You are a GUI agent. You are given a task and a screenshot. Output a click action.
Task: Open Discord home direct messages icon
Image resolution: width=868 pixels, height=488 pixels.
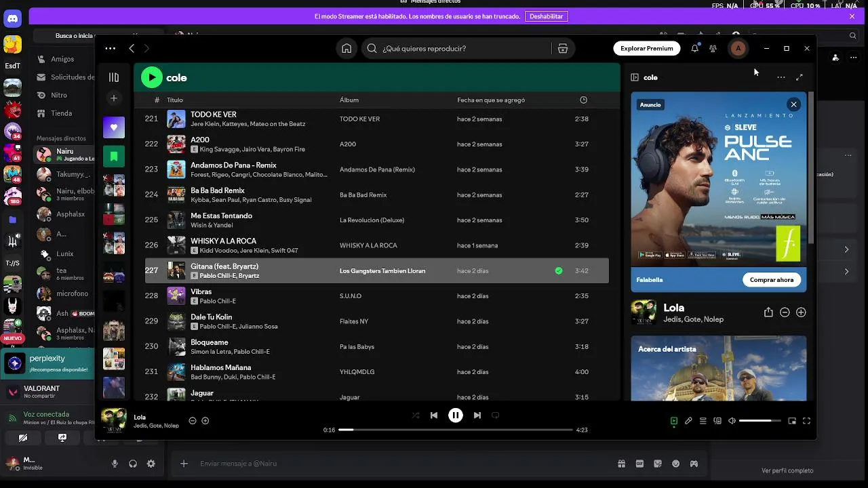click(12, 20)
